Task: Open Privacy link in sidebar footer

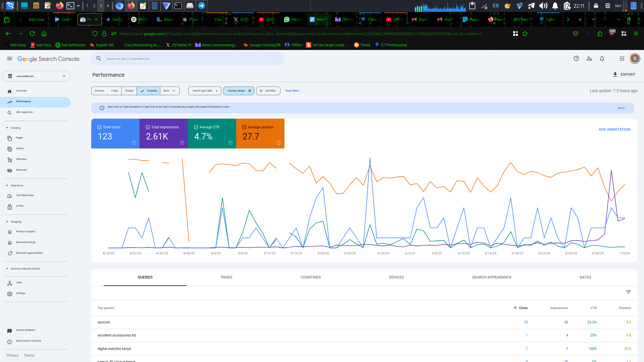Action: pyautogui.click(x=12, y=355)
